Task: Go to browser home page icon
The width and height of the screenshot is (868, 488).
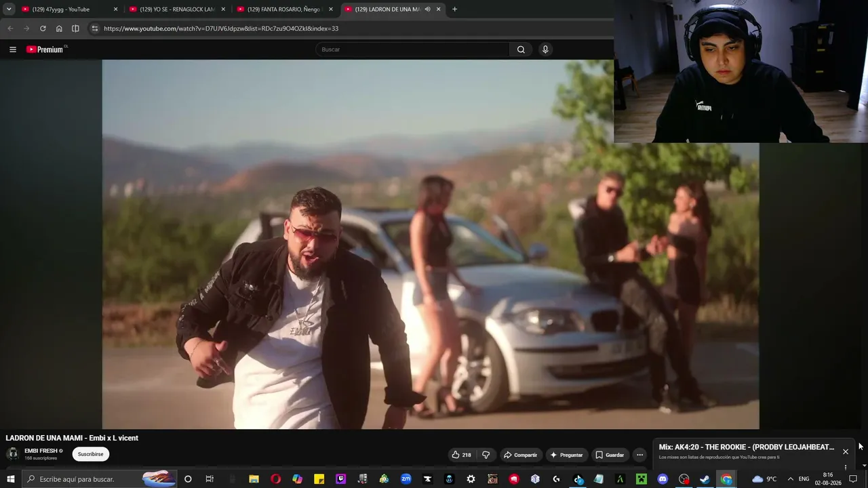Action: coord(59,28)
